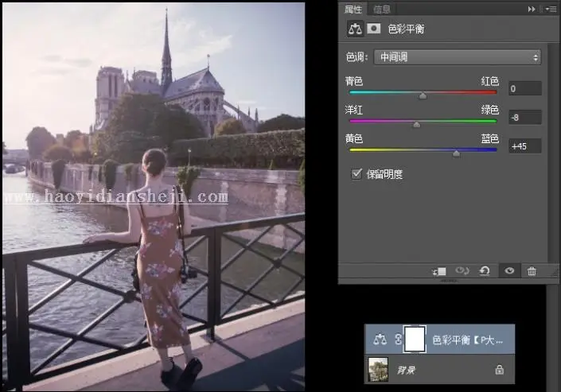Open the 色调 中间调 dropdown

(x=458, y=57)
